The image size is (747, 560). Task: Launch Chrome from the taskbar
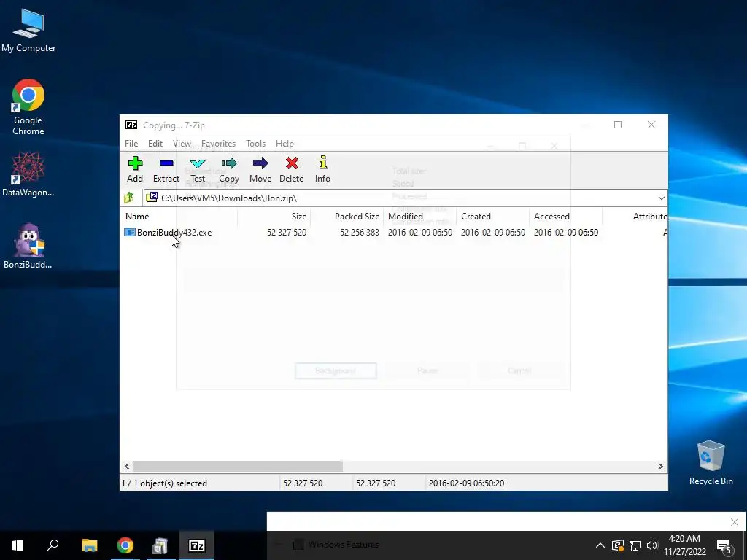point(125,545)
